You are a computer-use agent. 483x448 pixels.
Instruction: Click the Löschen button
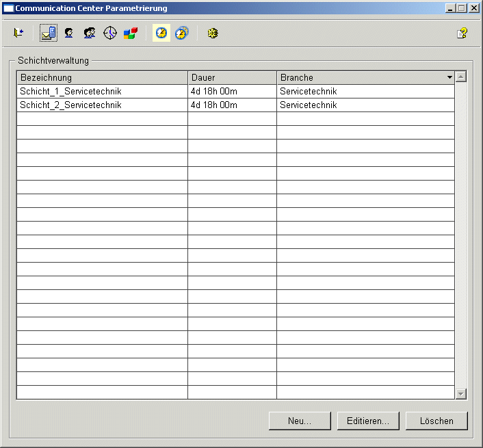[x=436, y=421]
